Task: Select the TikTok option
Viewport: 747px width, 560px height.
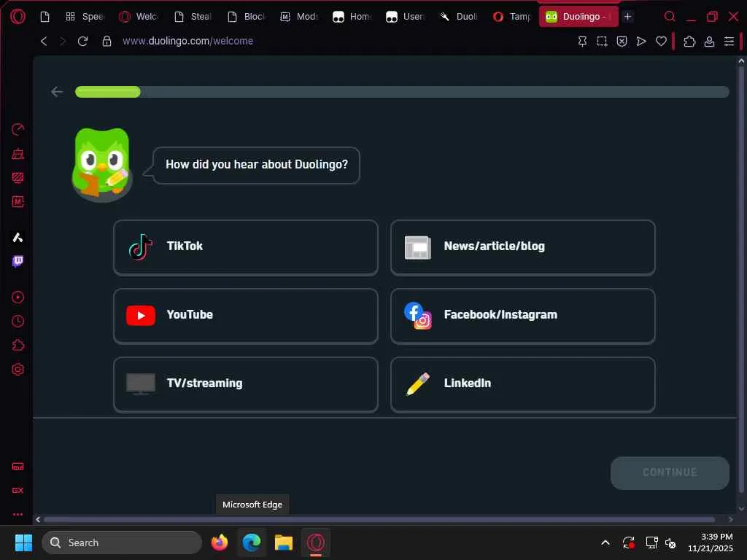Action: 246,246
